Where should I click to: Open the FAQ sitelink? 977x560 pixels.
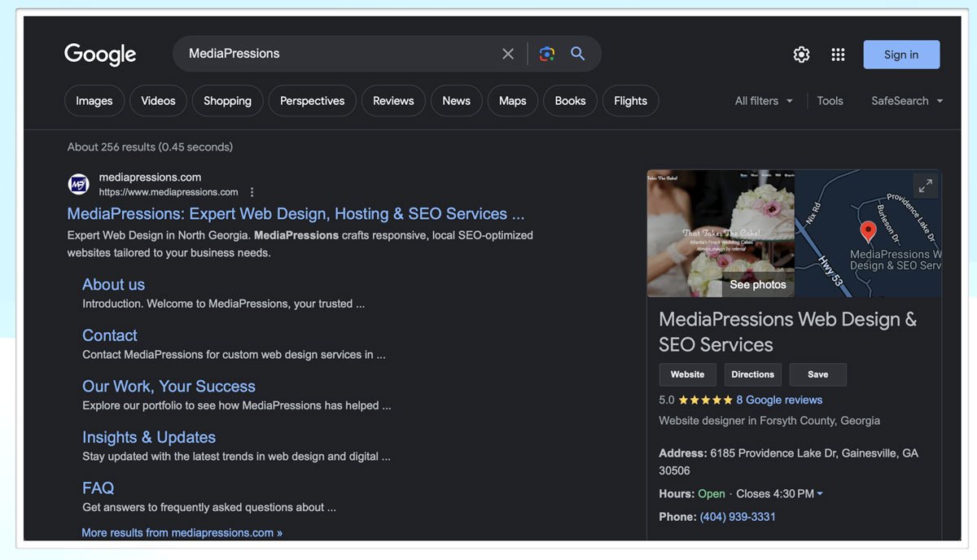98,488
